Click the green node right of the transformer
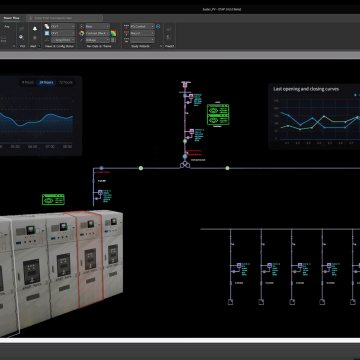The height and width of the screenshot is (360, 360). 227,168
